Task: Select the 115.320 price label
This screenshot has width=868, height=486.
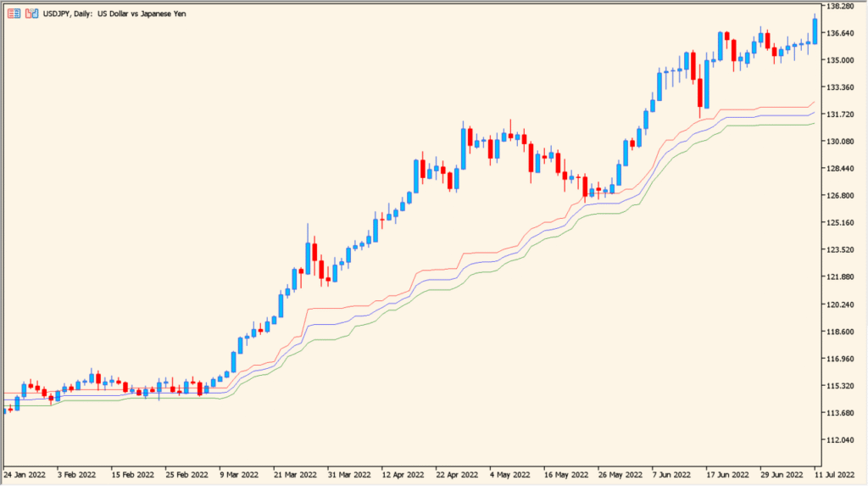Action: click(840, 386)
